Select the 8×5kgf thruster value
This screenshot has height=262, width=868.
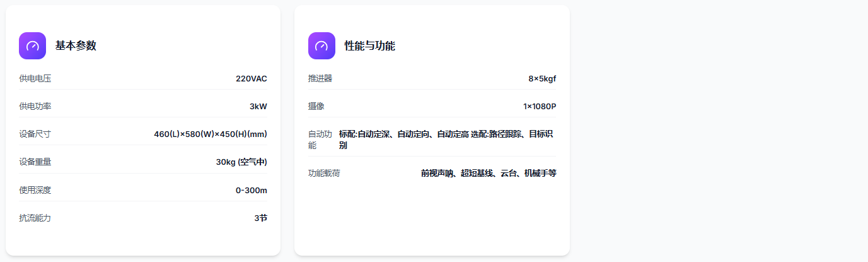point(542,79)
